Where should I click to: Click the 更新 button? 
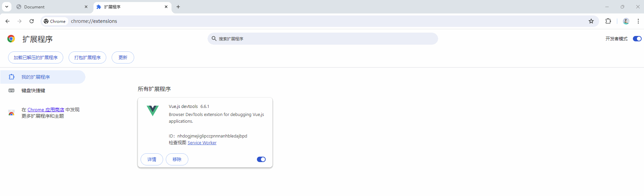123,57
